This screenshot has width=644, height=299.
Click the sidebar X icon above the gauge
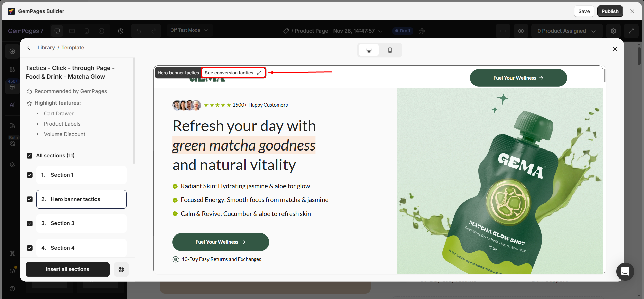pyautogui.click(x=12, y=253)
